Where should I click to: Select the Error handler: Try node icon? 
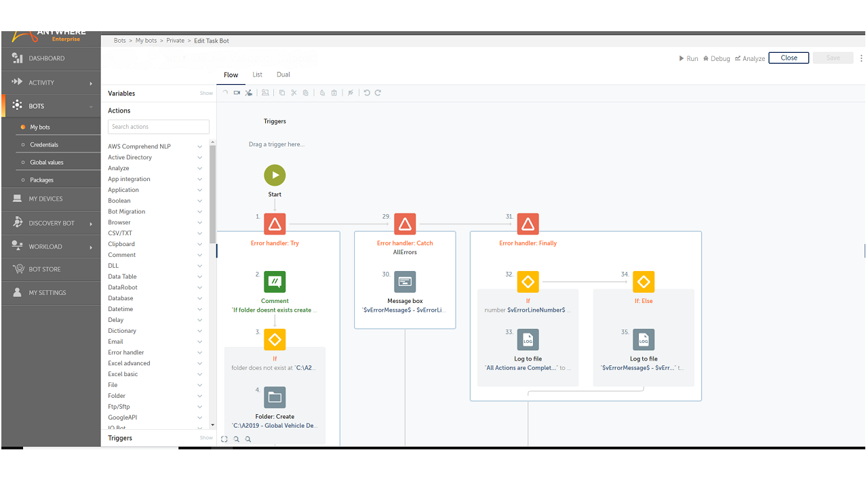pos(275,224)
